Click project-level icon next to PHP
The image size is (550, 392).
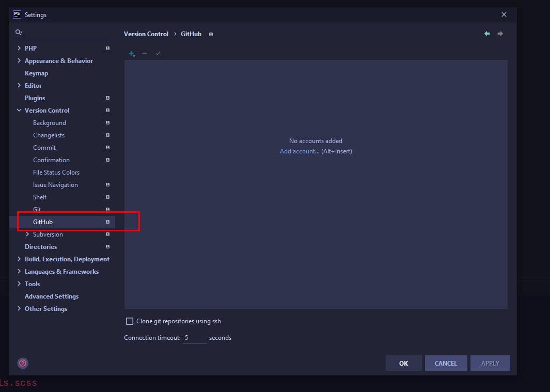click(x=108, y=49)
